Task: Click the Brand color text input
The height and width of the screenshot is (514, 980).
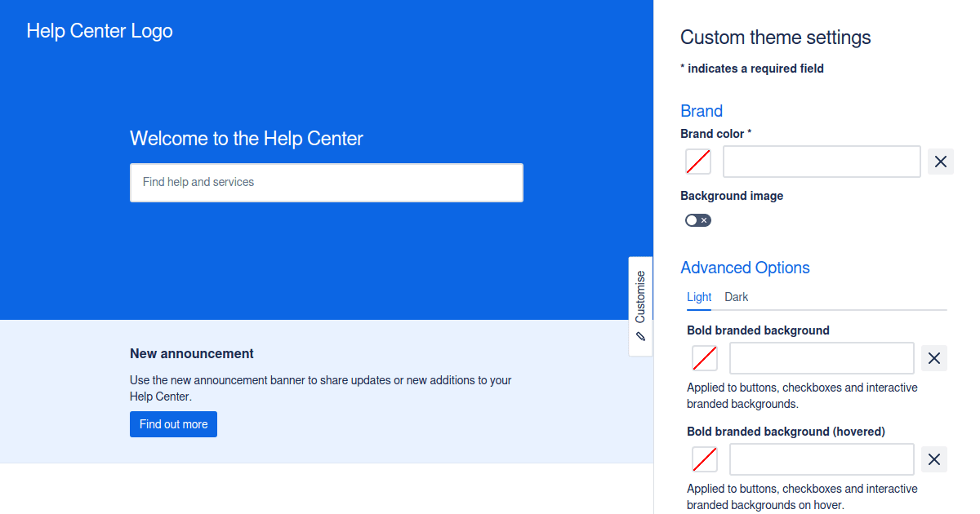Action: click(821, 161)
